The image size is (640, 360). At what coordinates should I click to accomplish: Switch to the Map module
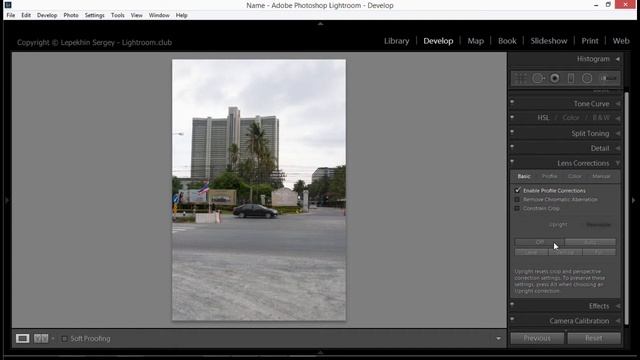tap(476, 41)
